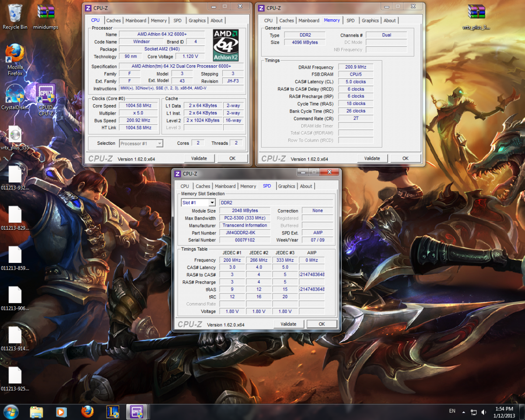Open the vrtx_plus_355 disc image icon
The image size is (525, 420).
click(x=15, y=138)
